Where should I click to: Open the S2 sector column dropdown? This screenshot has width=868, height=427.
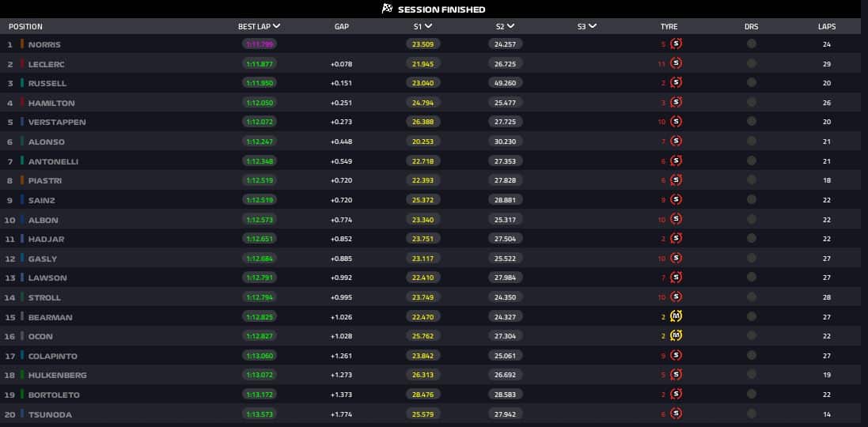click(510, 26)
